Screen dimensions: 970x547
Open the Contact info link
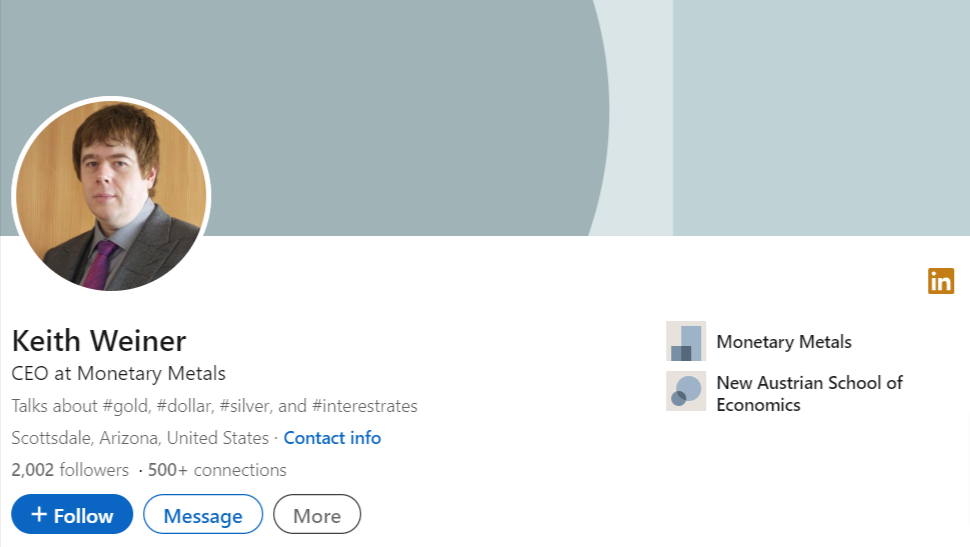[332, 438]
